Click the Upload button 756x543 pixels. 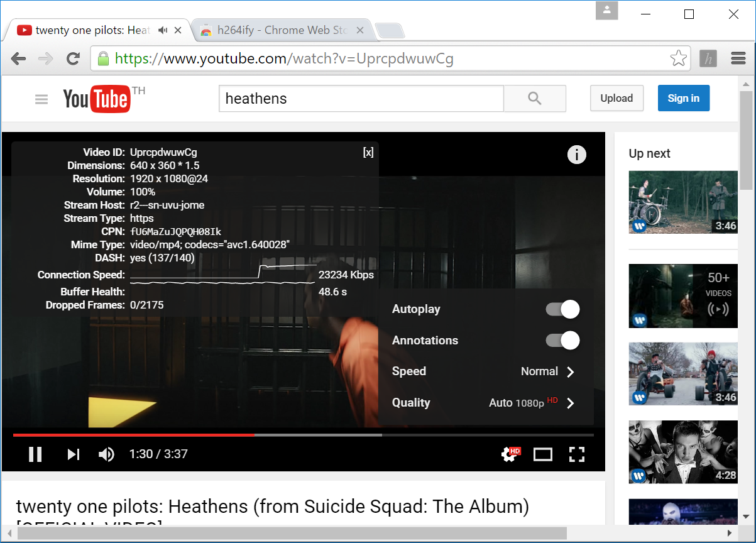[x=616, y=98]
